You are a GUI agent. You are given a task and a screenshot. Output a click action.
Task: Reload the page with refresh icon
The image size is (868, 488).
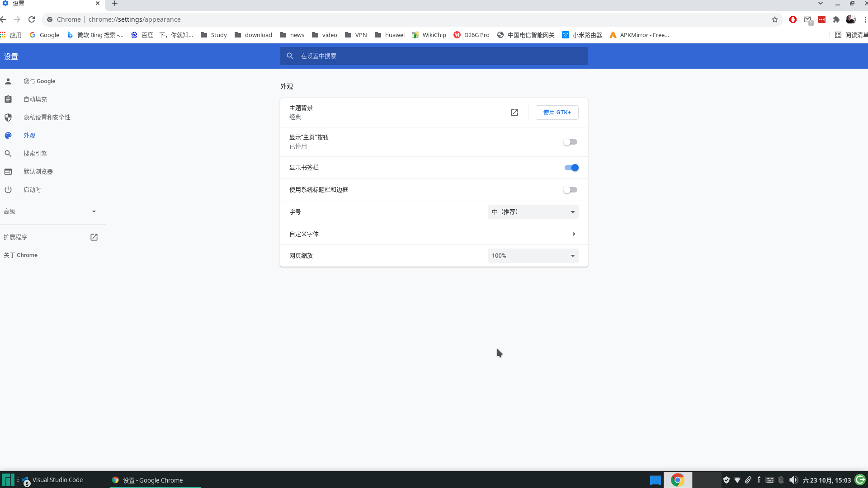coord(32,19)
